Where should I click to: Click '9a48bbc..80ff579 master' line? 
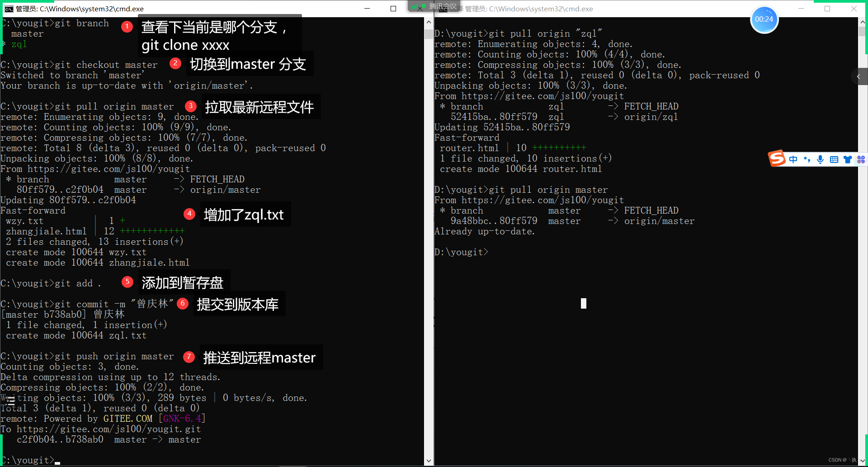point(572,221)
